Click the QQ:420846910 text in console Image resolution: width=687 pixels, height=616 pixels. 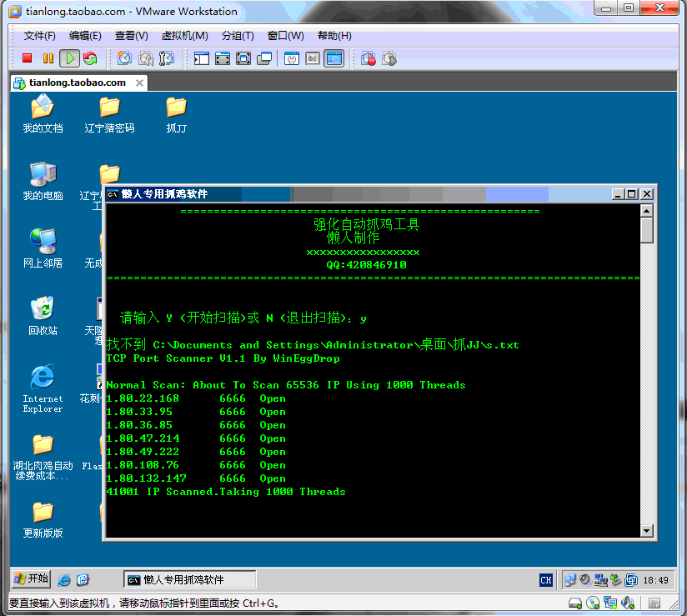coord(366,264)
